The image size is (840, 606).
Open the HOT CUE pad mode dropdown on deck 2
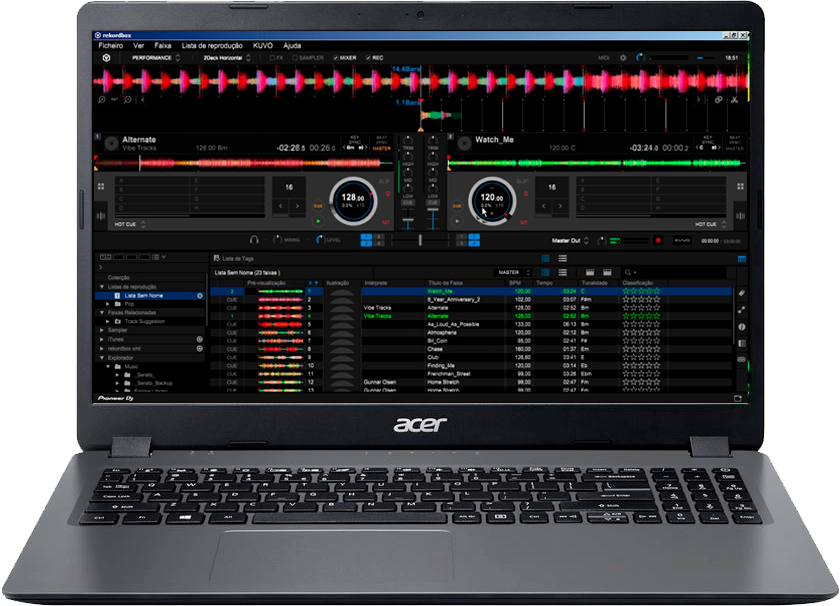pyautogui.click(x=710, y=225)
